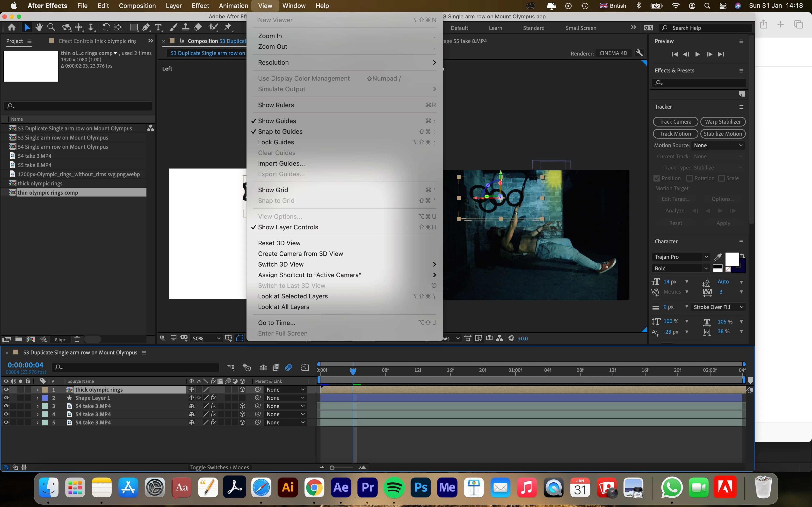Select the Rotation tool
This screenshot has width=812, height=507.
[x=106, y=27]
